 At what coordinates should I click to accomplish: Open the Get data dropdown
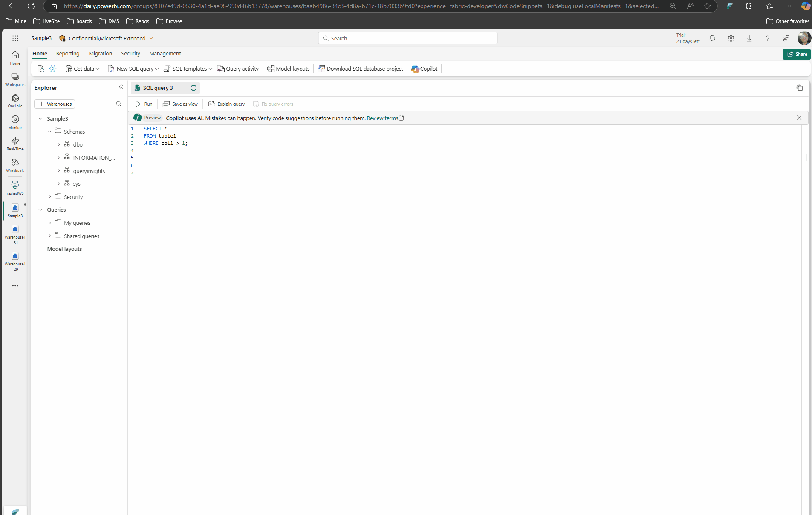[83, 69]
